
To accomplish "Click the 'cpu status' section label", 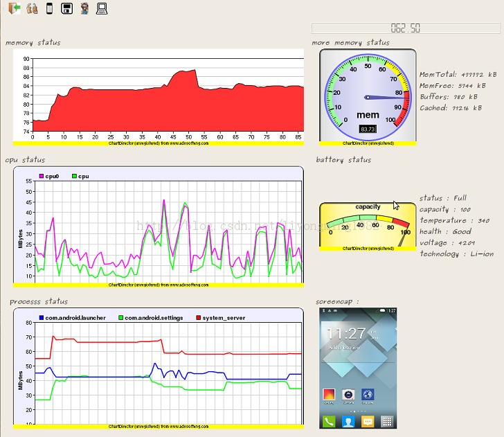I will [25, 160].
